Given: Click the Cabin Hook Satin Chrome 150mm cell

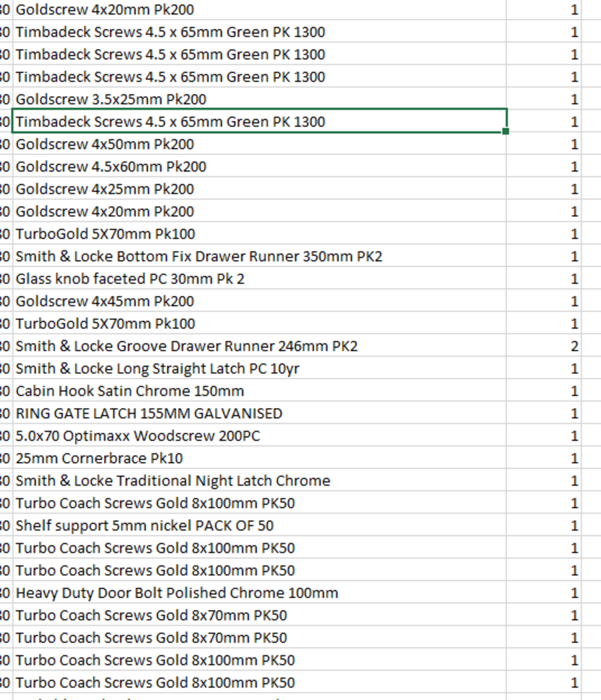Looking at the screenshot, I should point(259,391).
